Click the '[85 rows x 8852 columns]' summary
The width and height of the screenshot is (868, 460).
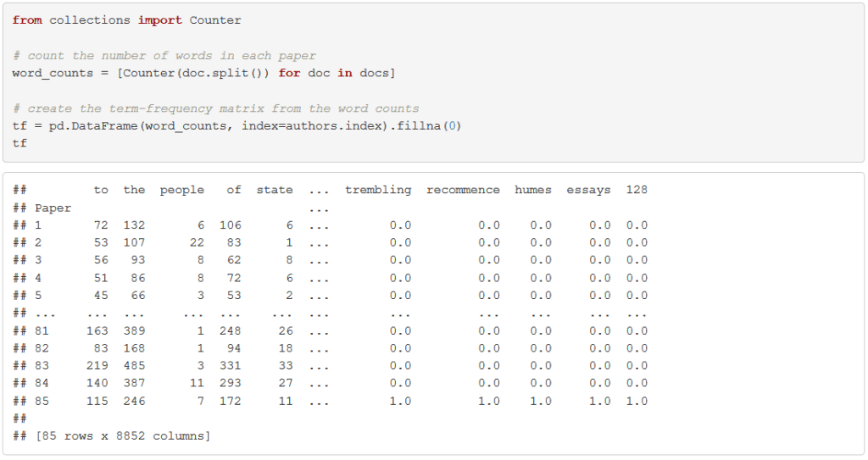tap(123, 435)
